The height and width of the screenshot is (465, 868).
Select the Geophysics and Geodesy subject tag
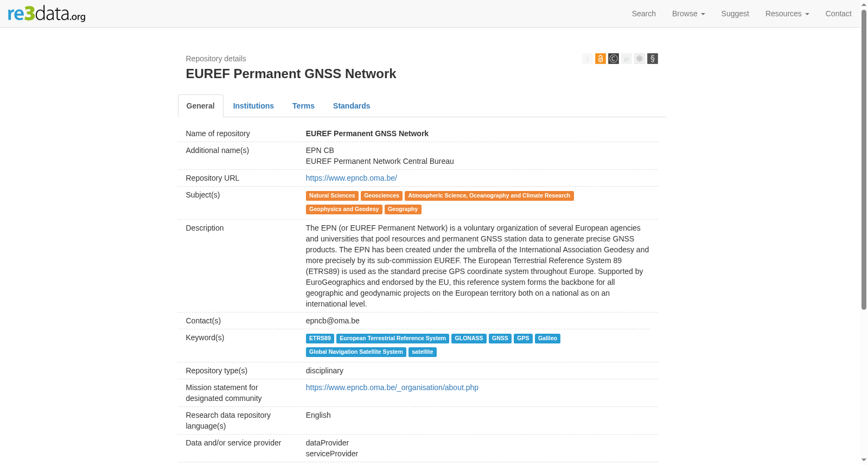(x=344, y=209)
